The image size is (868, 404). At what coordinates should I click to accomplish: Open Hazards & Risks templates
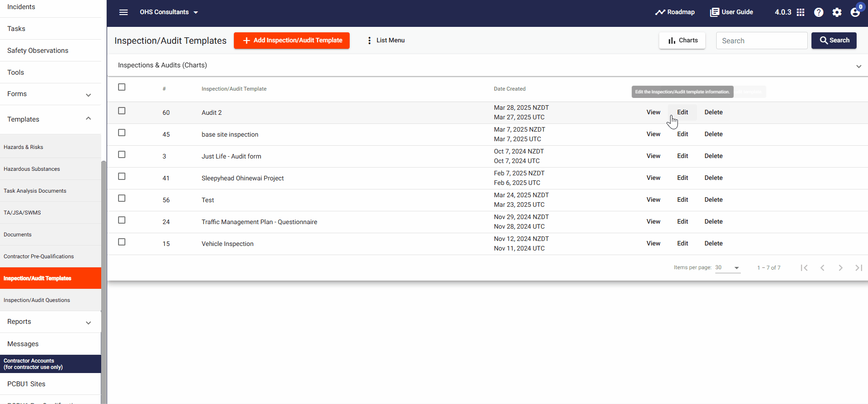(x=51, y=147)
